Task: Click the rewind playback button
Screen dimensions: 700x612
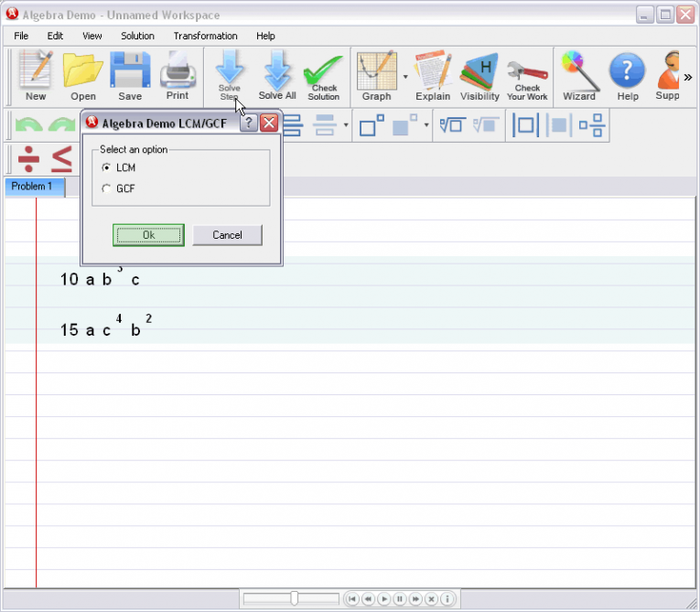Action: click(368, 598)
